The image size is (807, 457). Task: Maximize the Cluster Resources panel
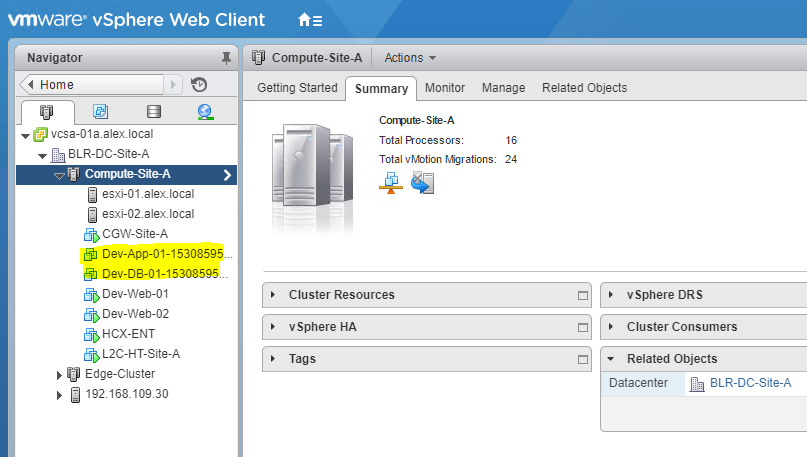(x=583, y=295)
